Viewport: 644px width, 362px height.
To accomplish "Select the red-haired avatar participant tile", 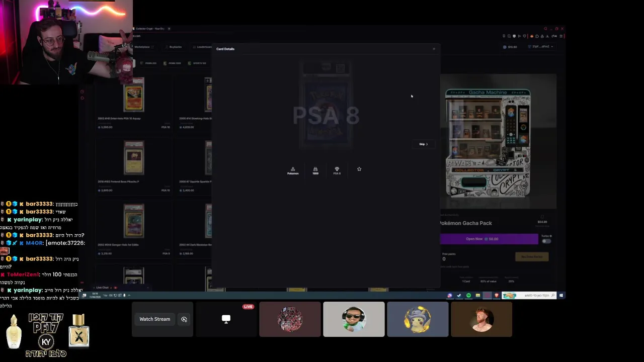I will (481, 319).
